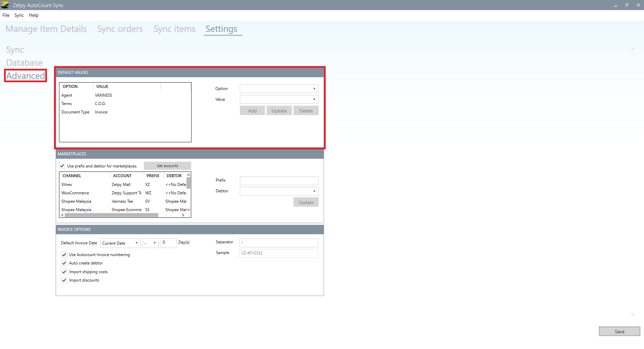This screenshot has height=349, width=644.
Task: Uncheck 'Use Autocount Invoice numbering'
Action: [x=64, y=255]
